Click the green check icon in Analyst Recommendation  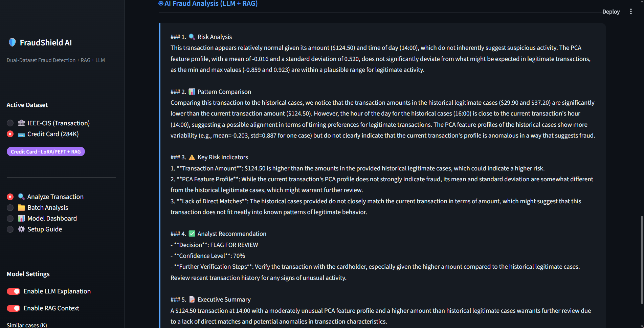(x=192, y=233)
